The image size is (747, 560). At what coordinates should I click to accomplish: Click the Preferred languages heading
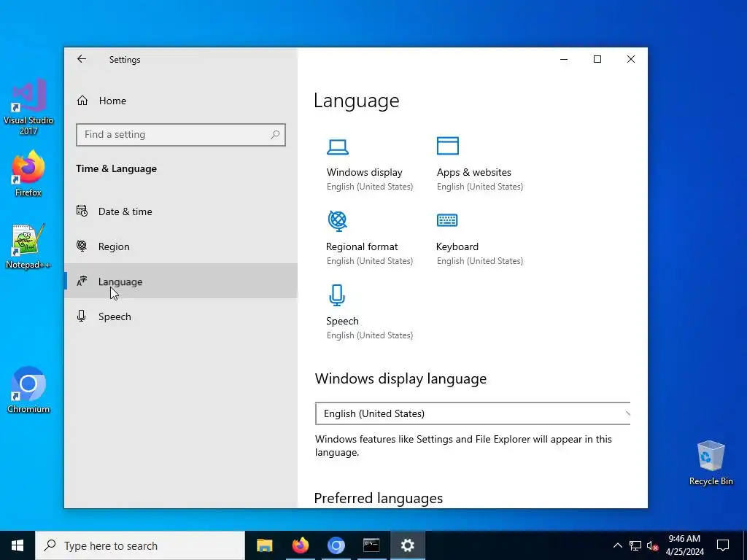pos(379,498)
